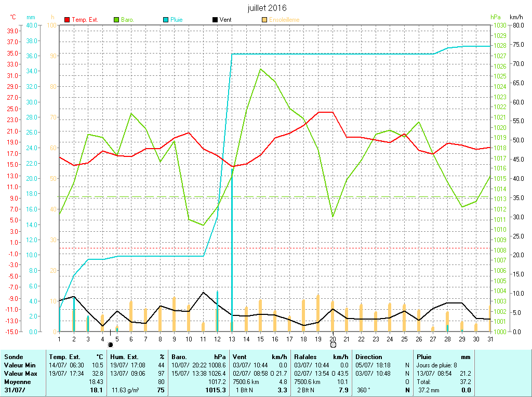Click the new moon icon below day 4
This screenshot has height=397, width=532.
[x=110, y=345]
